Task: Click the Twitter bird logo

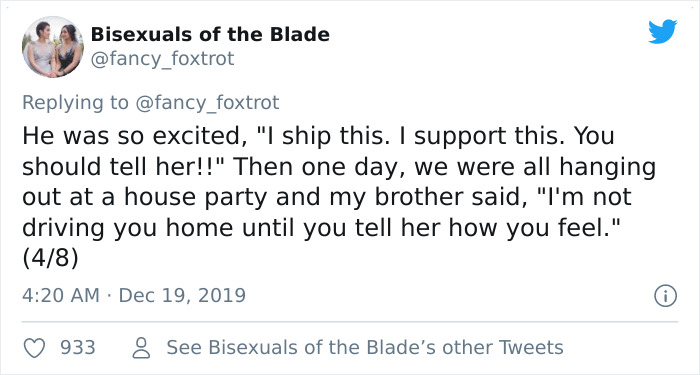Action: pyautogui.click(x=662, y=32)
